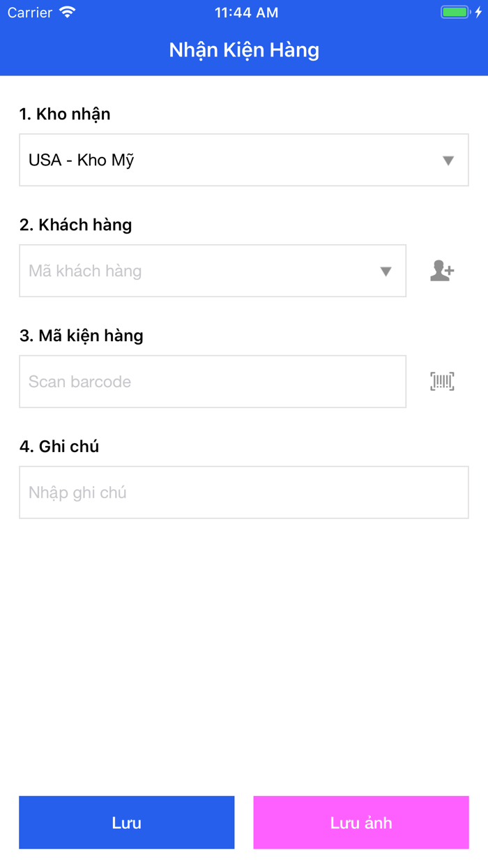Tap the Nhận Kiện Hàng title bar

tap(244, 50)
